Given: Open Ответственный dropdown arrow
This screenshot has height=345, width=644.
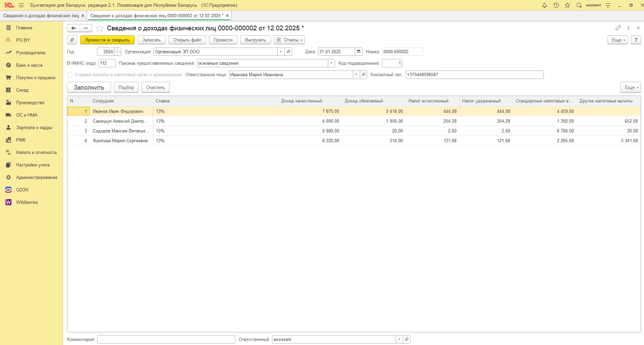Looking at the screenshot, I should (x=399, y=339).
